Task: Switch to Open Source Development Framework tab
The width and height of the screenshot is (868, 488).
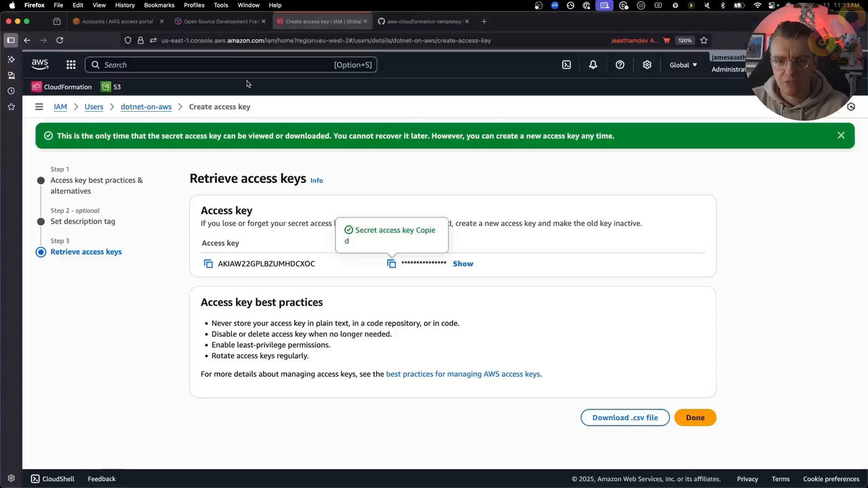Action: click(221, 21)
